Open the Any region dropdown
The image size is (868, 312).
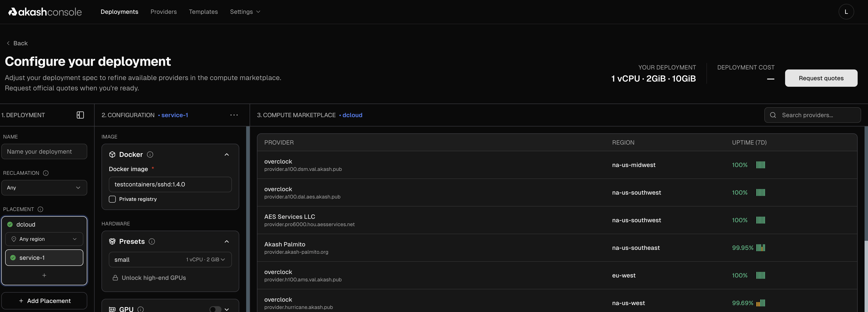click(44, 239)
